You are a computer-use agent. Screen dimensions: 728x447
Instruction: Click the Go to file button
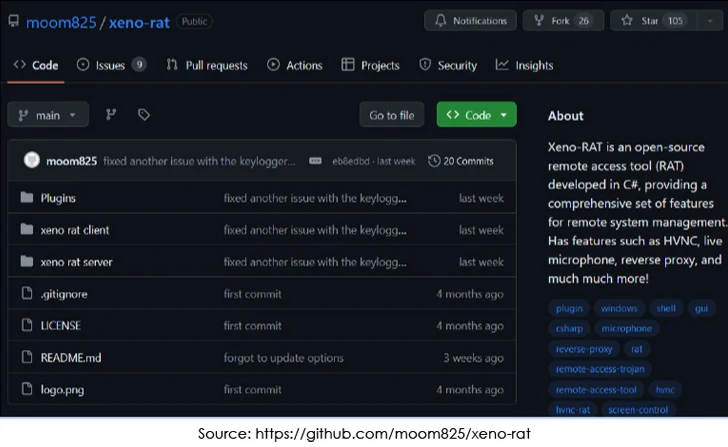coord(391,115)
